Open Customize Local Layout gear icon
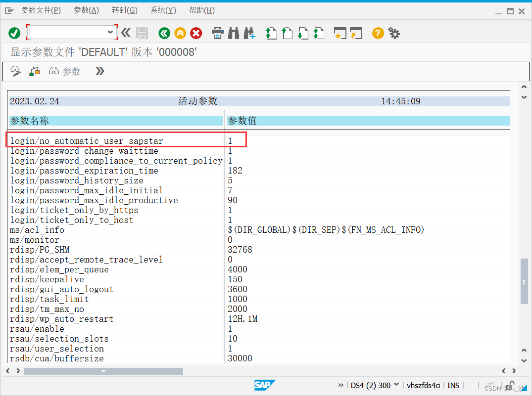Viewport: 532px width, 396px height. point(394,33)
